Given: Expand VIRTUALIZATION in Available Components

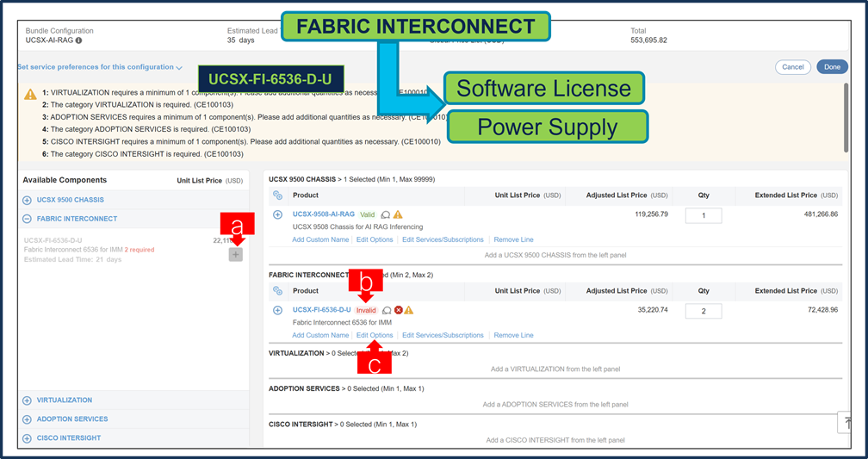Looking at the screenshot, I should pyautogui.click(x=27, y=400).
